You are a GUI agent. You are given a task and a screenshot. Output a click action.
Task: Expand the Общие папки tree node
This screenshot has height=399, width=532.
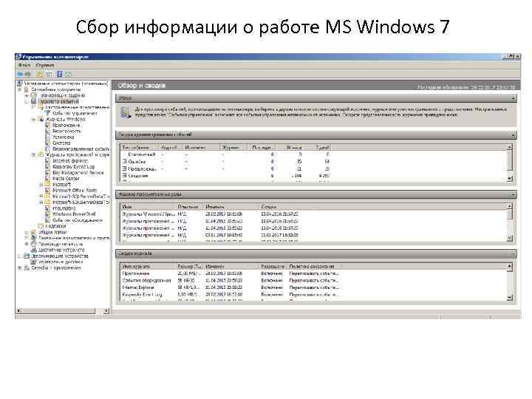(x=27, y=232)
